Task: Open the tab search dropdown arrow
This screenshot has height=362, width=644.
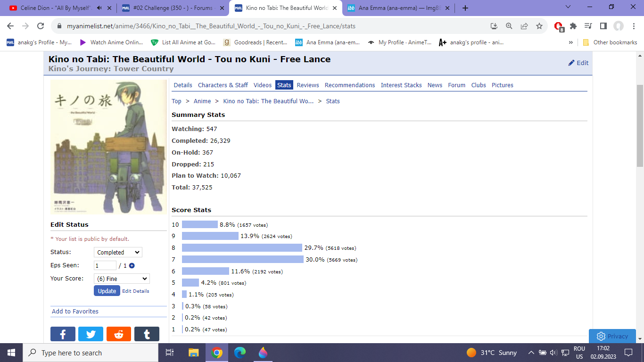Action: tap(568, 8)
